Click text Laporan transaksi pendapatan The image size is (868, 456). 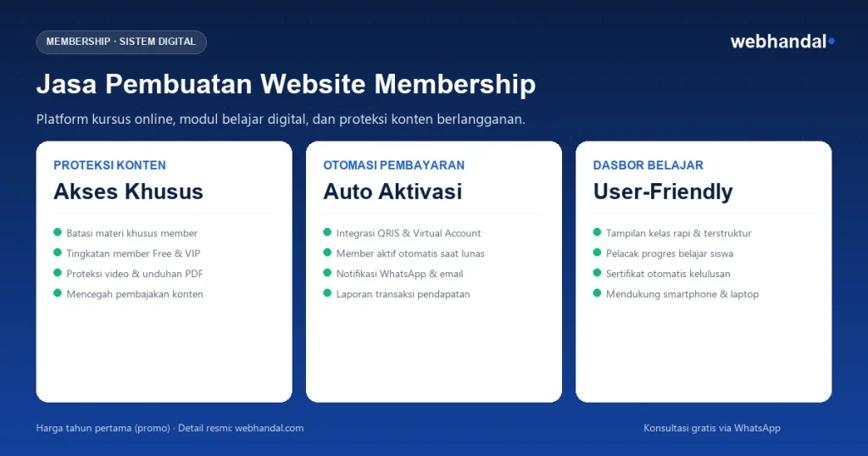(x=403, y=294)
